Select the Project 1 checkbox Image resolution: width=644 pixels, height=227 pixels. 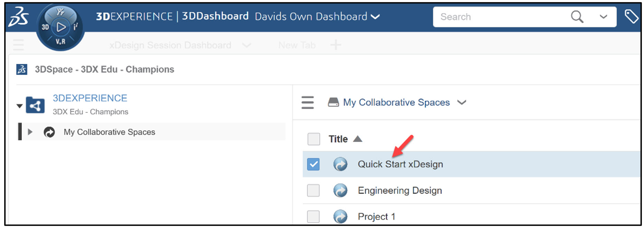click(313, 216)
